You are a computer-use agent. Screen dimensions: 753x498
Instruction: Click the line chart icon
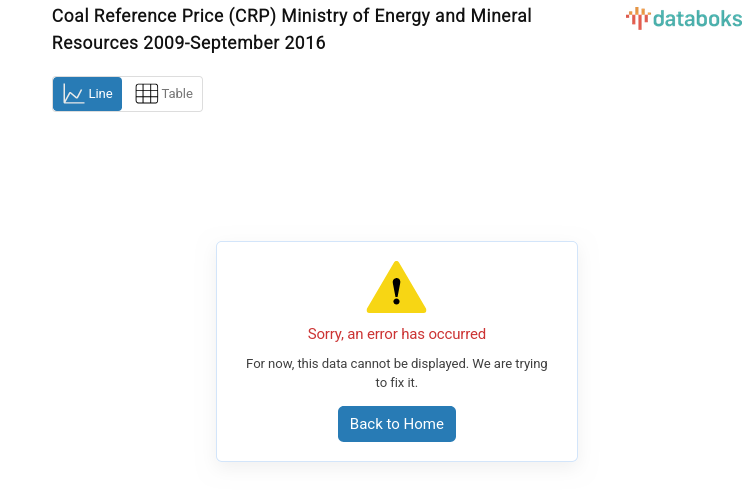[73, 94]
